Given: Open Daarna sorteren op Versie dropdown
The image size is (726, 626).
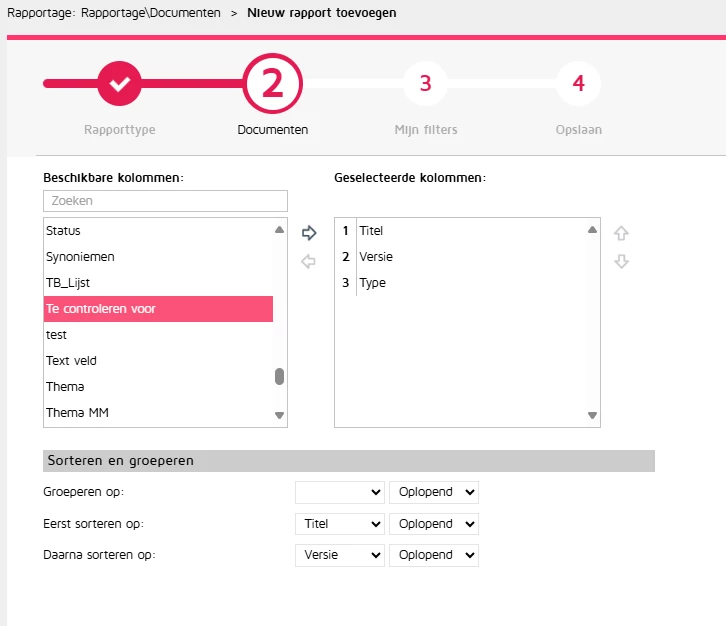Looking at the screenshot, I should click(340, 555).
